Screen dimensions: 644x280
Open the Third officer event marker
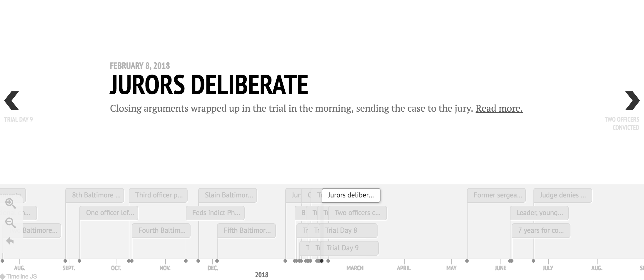click(x=158, y=195)
